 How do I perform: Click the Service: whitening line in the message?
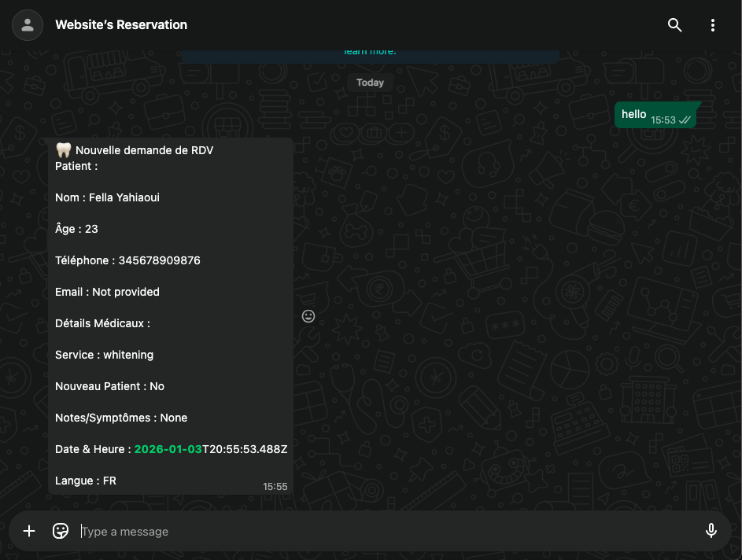(x=106, y=355)
